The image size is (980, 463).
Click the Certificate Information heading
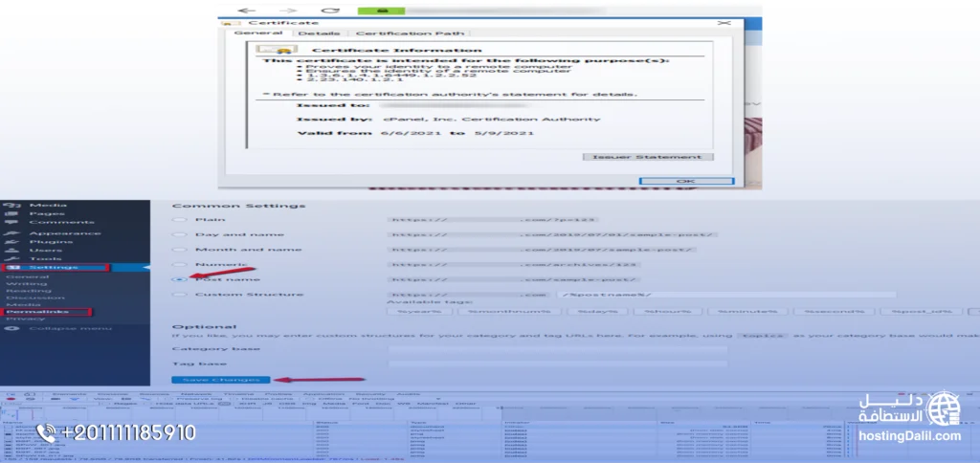click(396, 50)
